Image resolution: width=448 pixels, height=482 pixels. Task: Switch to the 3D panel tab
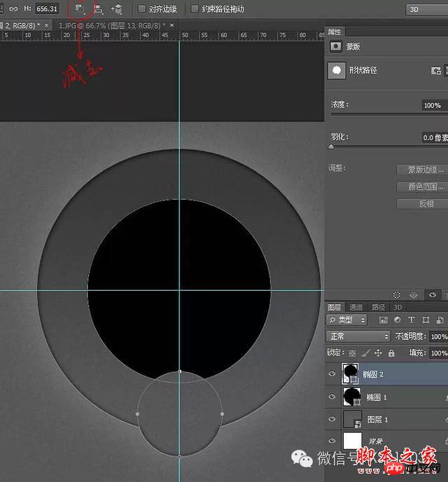(x=398, y=307)
